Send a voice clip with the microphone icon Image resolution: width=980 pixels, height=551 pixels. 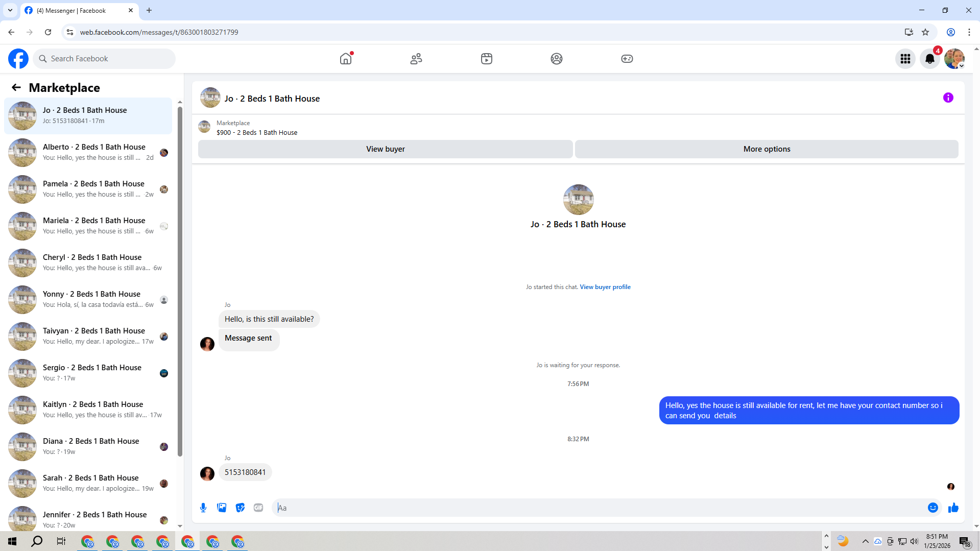pos(203,508)
